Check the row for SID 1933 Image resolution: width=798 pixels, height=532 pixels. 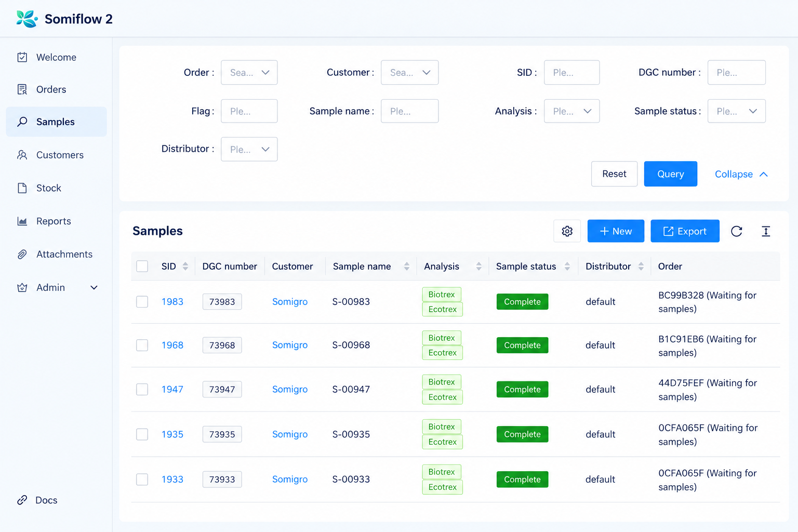pyautogui.click(x=142, y=480)
